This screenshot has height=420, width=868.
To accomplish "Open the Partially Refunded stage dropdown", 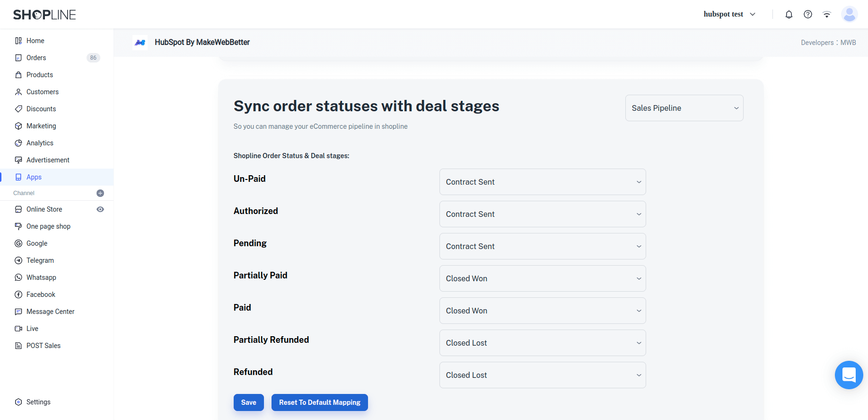I will pyautogui.click(x=543, y=343).
